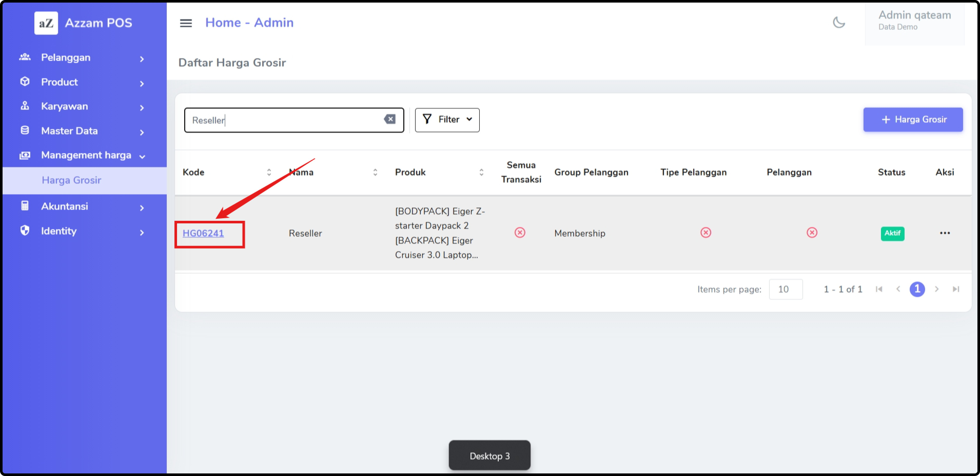
Task: Sort table by Kode column
Action: tap(269, 172)
